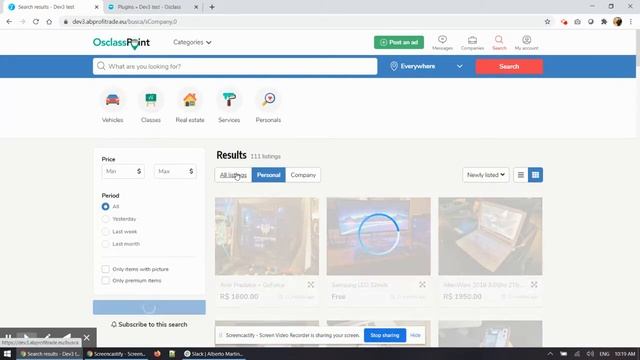Switch to grid view layout

tap(535, 175)
